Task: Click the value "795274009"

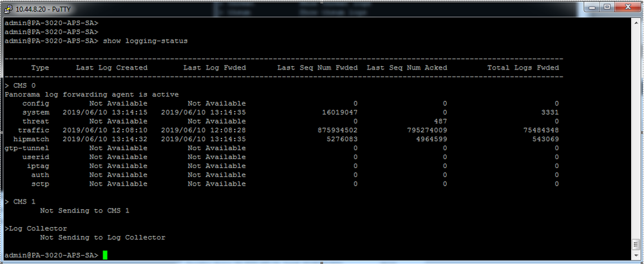Action: tap(427, 130)
